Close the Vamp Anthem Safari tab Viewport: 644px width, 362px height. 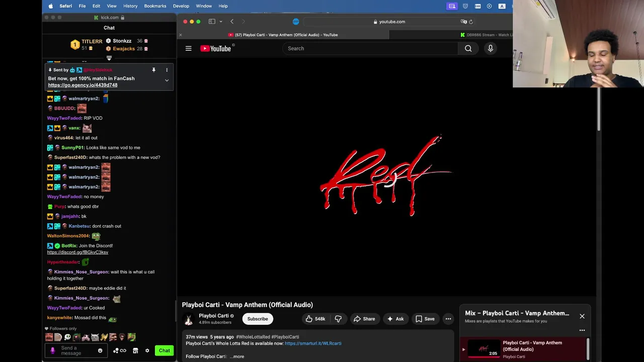181,35
